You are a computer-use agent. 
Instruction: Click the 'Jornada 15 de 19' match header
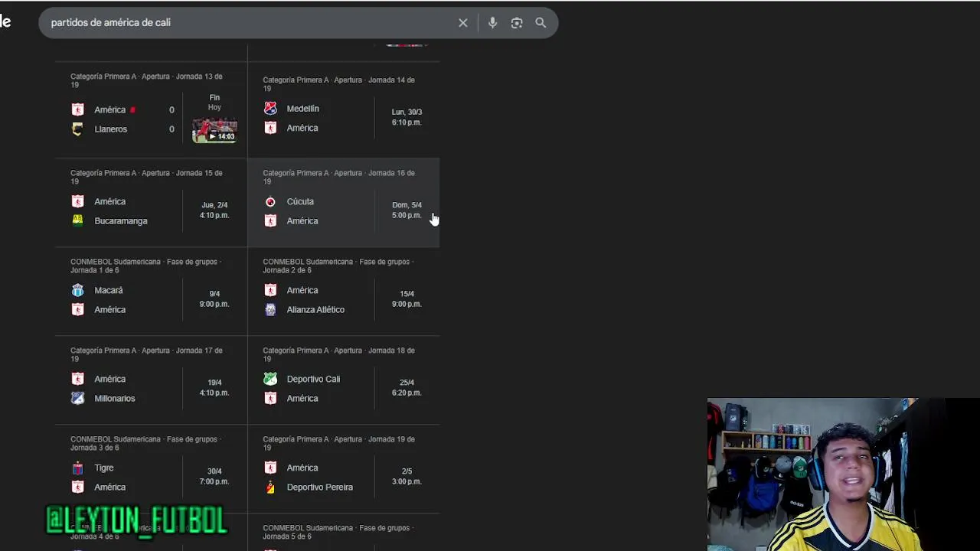[147, 177]
